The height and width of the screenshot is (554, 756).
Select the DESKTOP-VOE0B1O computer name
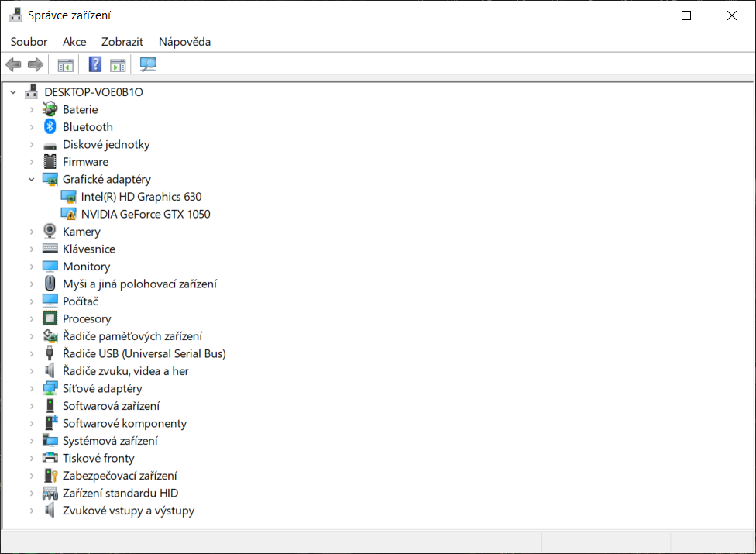coord(94,92)
